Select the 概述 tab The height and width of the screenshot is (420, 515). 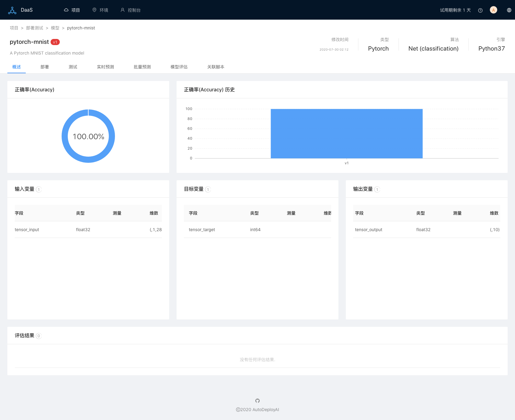coord(17,67)
